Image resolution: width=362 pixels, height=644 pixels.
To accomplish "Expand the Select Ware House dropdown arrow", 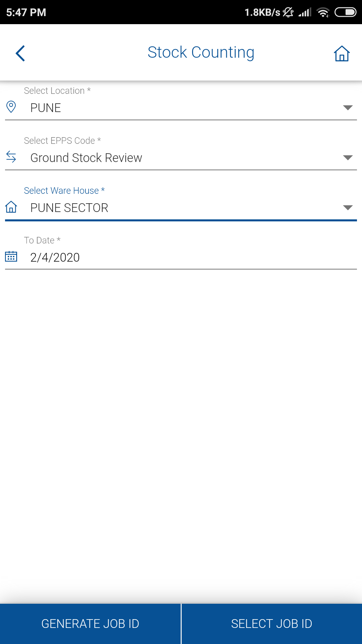I will pyautogui.click(x=348, y=208).
